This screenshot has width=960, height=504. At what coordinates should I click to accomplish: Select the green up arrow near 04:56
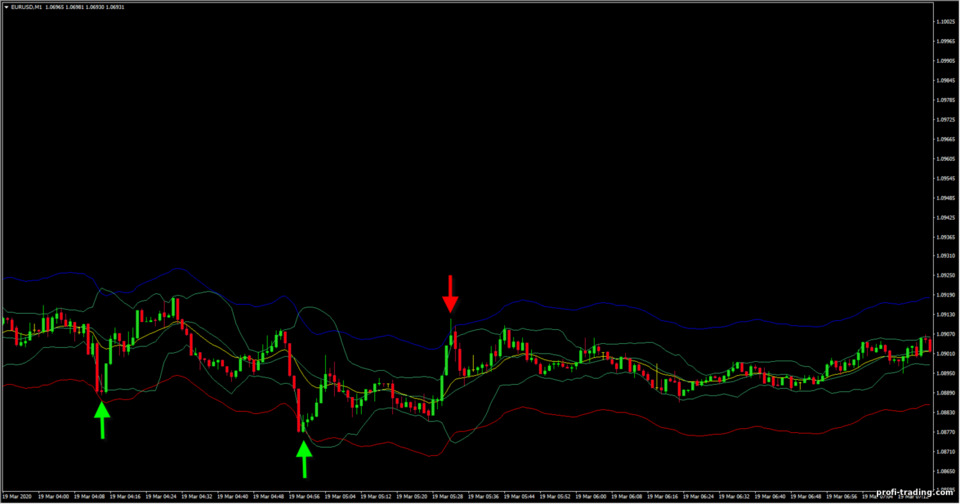coord(304,459)
